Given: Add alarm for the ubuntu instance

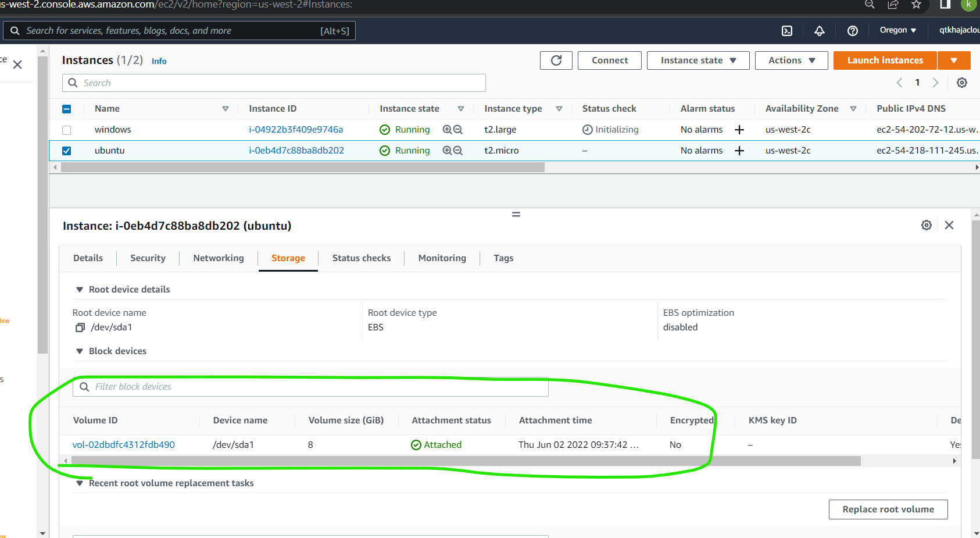Looking at the screenshot, I should 739,151.
